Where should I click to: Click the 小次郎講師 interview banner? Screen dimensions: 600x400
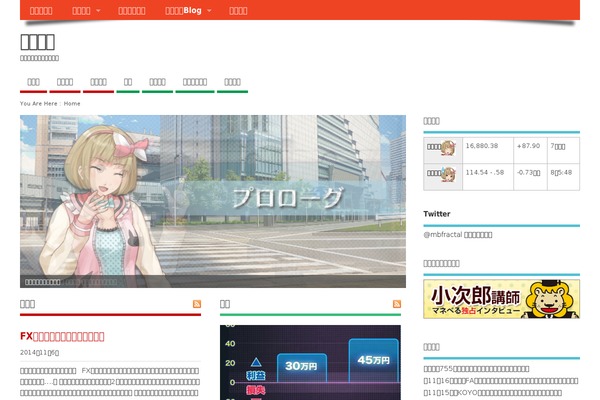tap(501, 299)
